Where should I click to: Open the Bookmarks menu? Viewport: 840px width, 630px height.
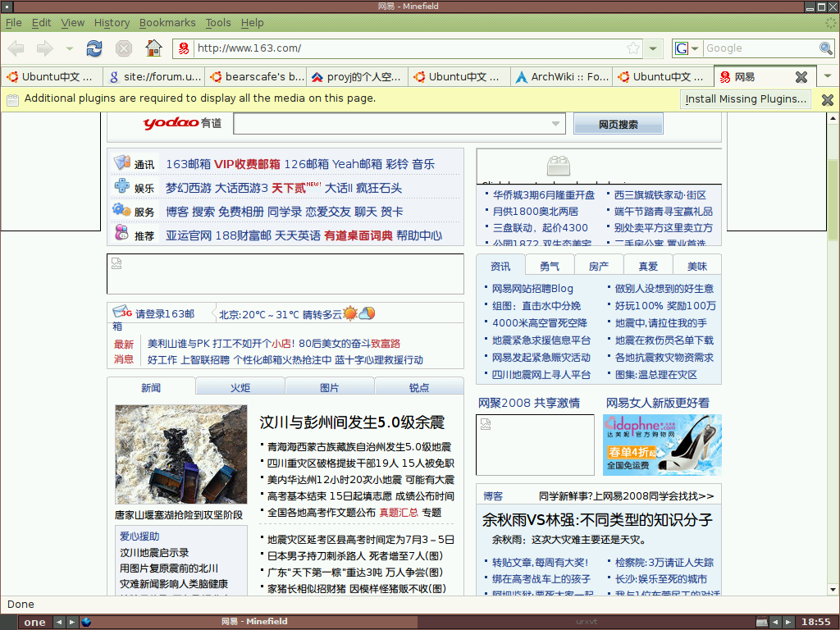167,23
